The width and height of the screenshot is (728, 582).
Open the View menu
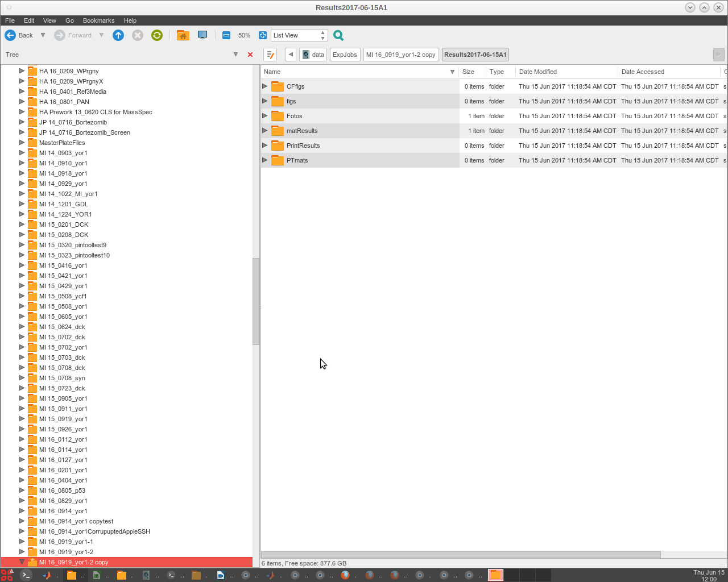[49, 20]
